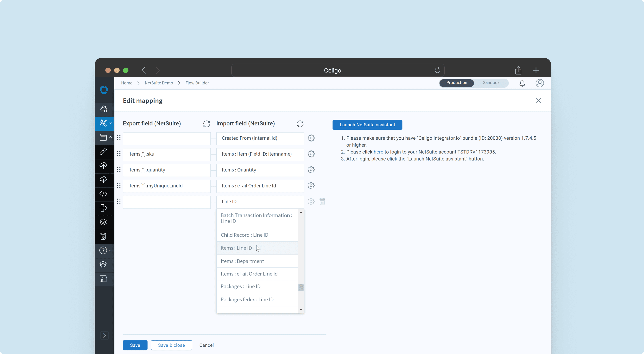Open the stacked layers icon in sidebar
This screenshot has width=644, height=354.
[103, 222]
